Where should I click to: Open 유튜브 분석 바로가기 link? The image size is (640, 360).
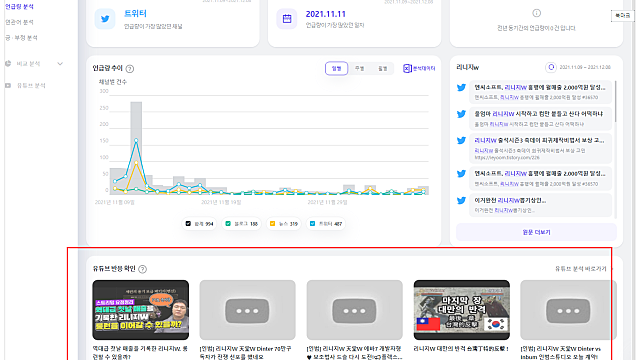tap(580, 269)
